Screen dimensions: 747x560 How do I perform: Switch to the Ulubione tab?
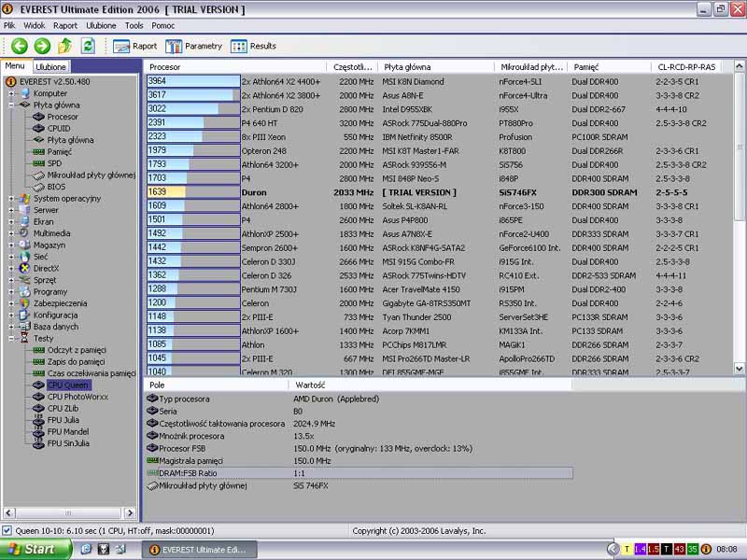[x=51, y=67]
